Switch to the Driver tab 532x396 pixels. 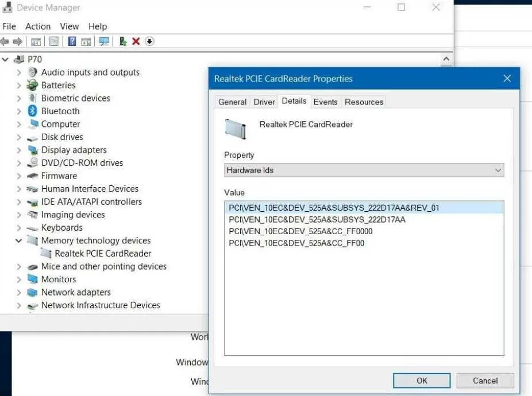click(264, 102)
